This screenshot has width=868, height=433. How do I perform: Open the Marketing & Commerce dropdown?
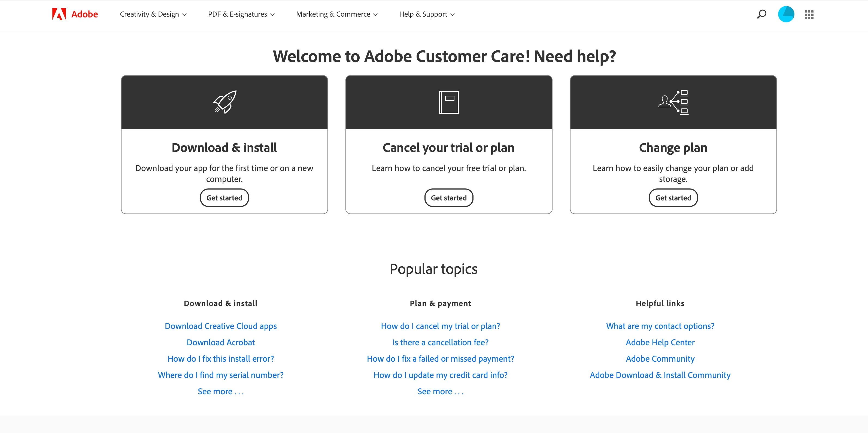tap(337, 14)
